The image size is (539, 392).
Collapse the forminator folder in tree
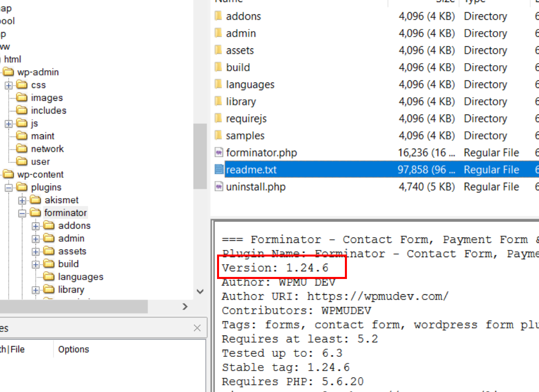pyautogui.click(x=22, y=213)
